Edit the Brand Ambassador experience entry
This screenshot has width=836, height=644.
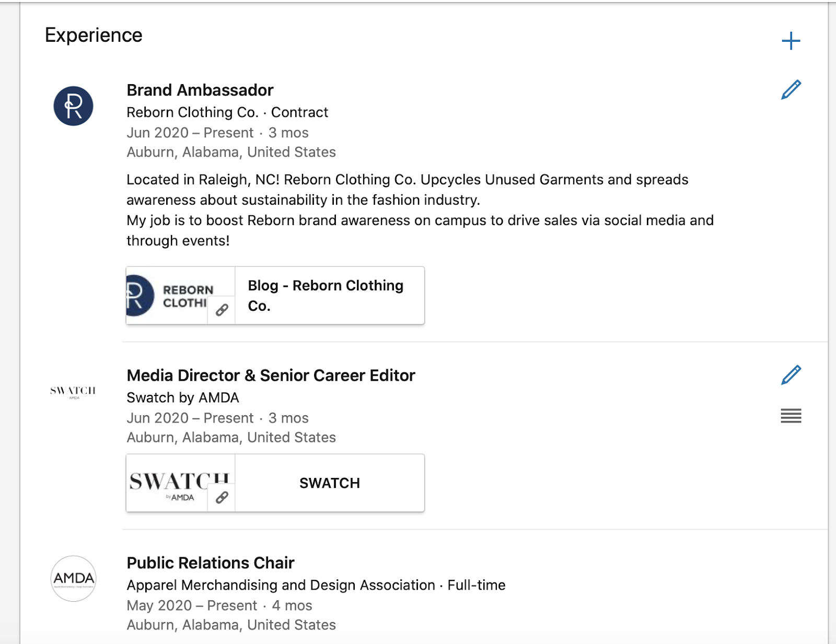tap(791, 90)
